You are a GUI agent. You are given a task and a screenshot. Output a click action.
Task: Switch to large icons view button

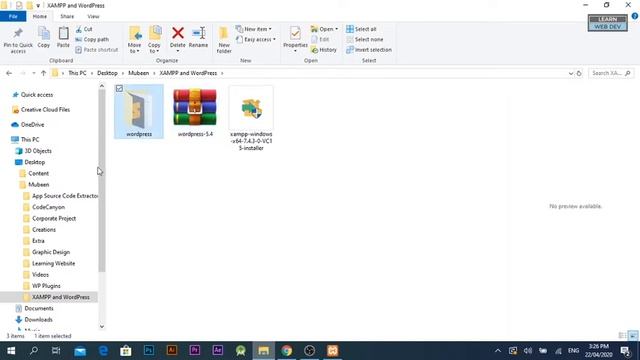click(633, 336)
